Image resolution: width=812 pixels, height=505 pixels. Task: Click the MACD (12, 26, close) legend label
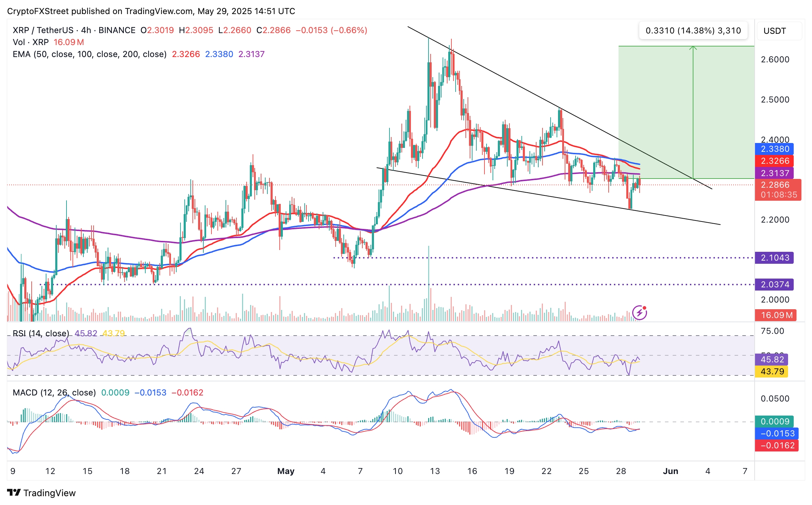(x=54, y=392)
